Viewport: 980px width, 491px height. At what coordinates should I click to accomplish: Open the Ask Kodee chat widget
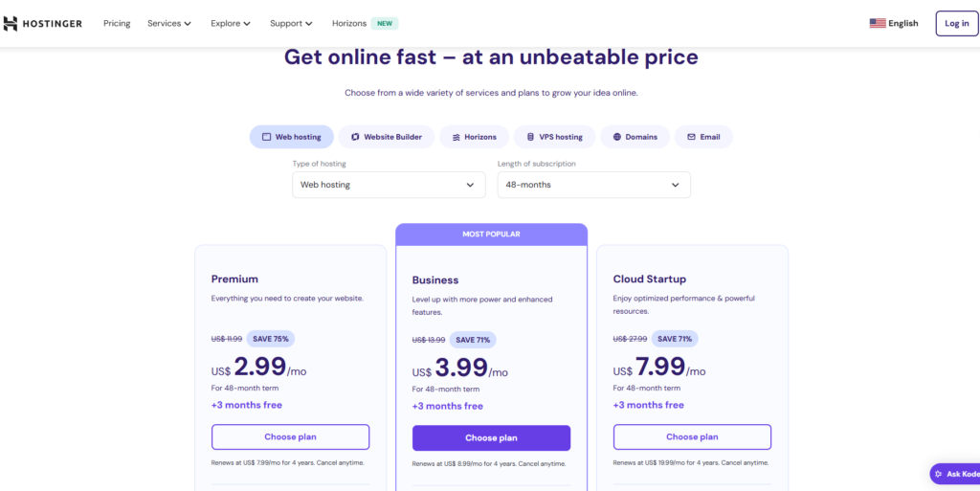pyautogui.click(x=955, y=474)
